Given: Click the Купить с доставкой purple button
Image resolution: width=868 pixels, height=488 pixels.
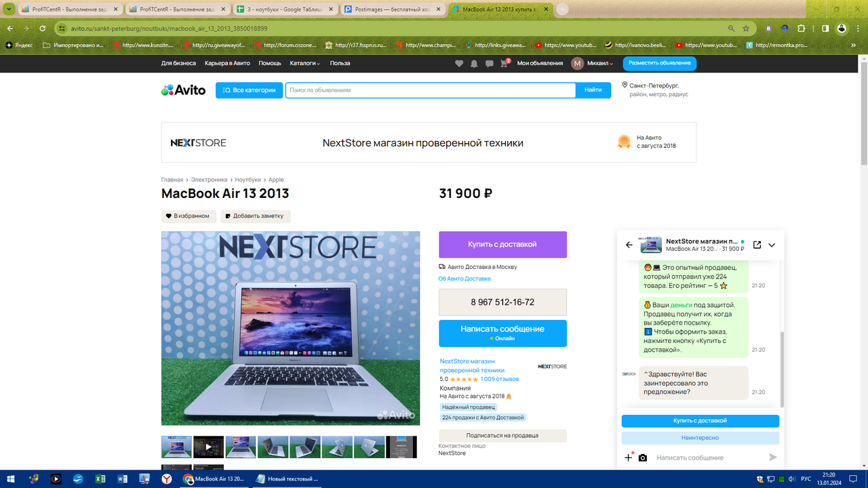Looking at the screenshot, I should coord(502,245).
